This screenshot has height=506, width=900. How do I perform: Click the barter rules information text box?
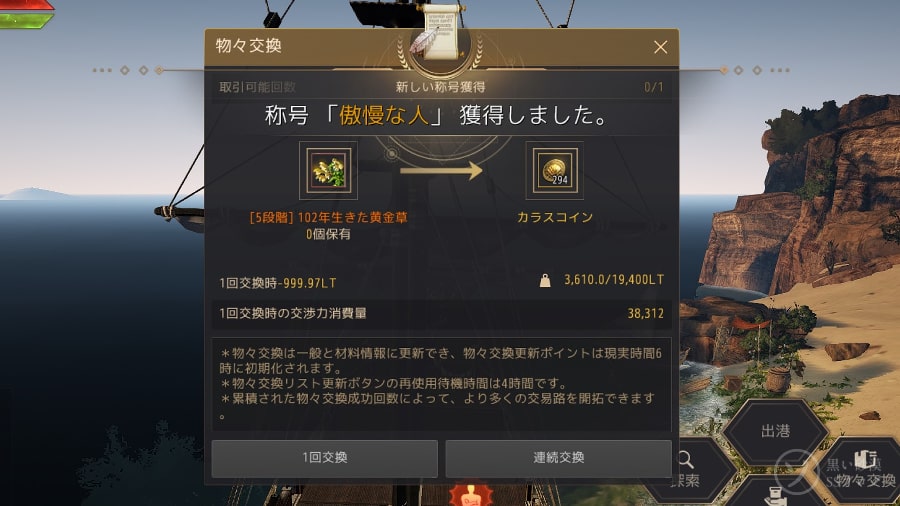(x=441, y=384)
